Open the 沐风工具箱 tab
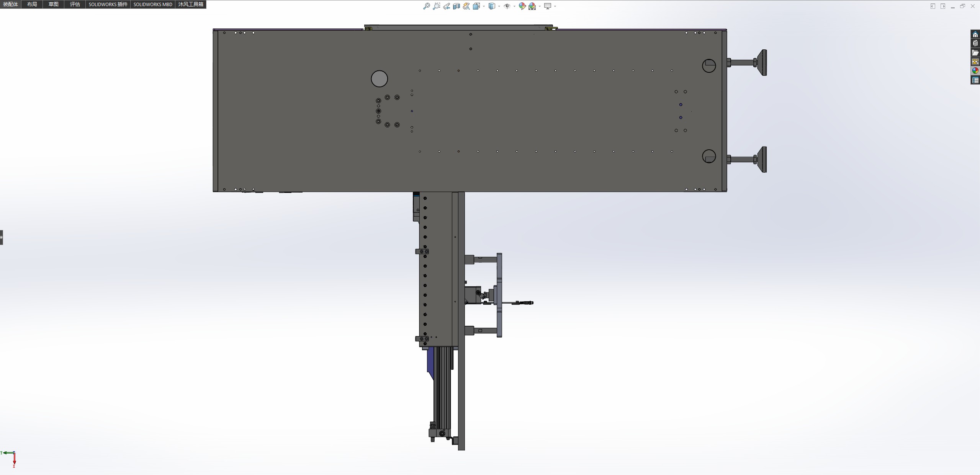 [191, 4]
